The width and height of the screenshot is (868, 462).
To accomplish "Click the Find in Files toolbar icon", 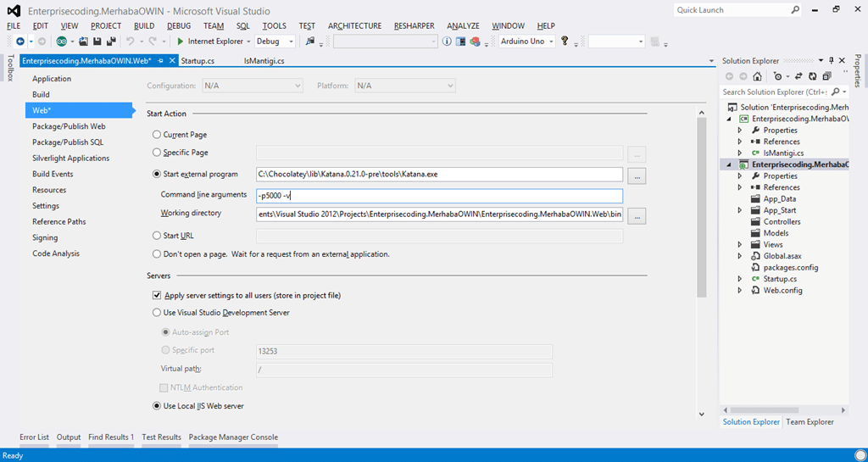I will click(x=310, y=42).
